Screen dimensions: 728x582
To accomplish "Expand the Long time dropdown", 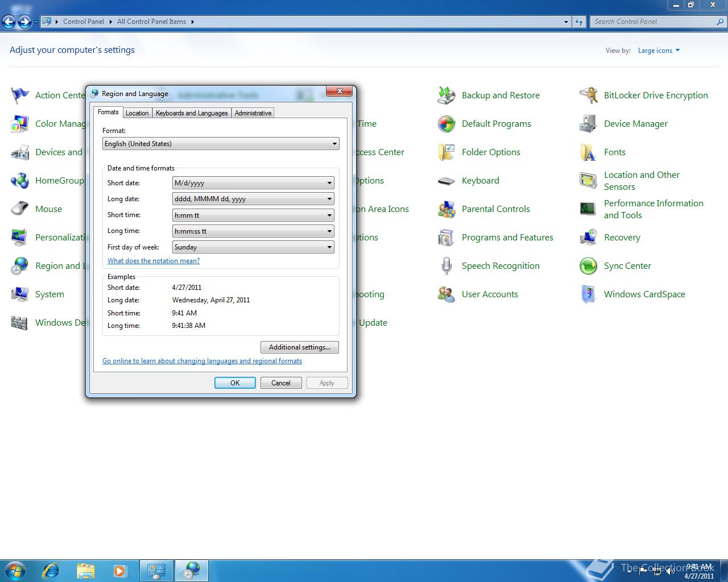I will [329, 231].
